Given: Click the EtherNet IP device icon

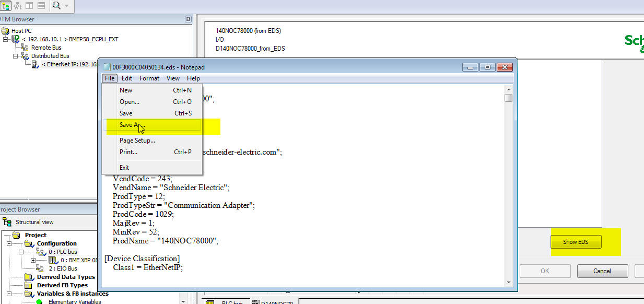Looking at the screenshot, I should (x=35, y=64).
